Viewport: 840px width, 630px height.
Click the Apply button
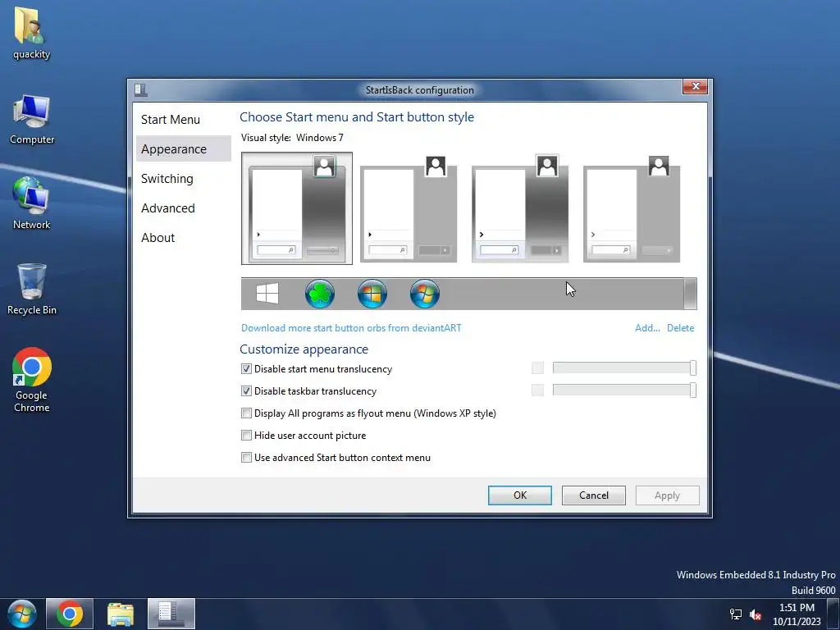[667, 495]
